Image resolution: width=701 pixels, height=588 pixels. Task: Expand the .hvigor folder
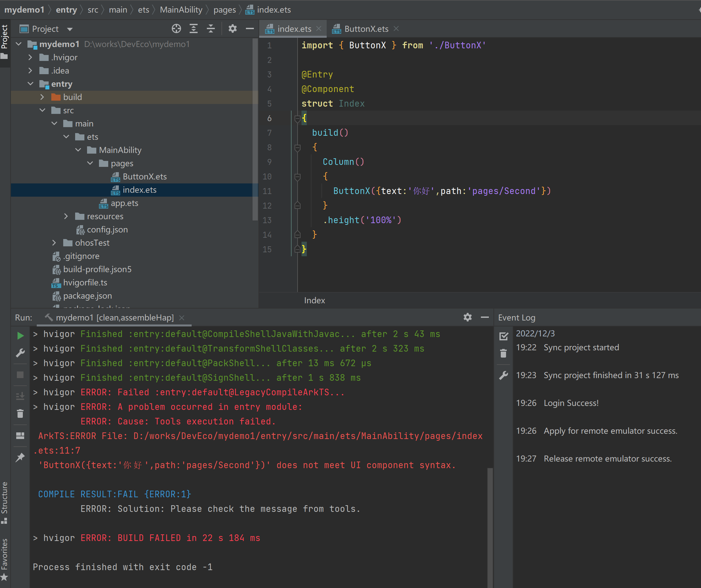pos(30,57)
